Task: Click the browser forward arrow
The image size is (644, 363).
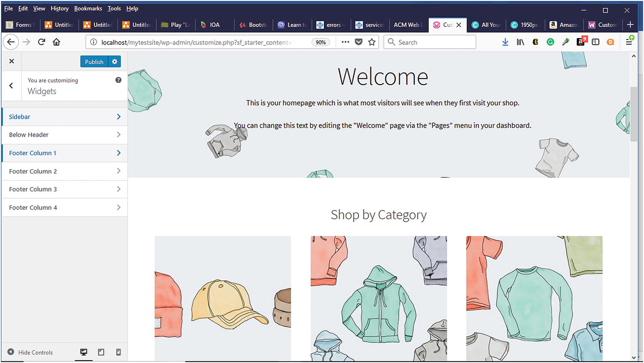Action: (x=26, y=42)
